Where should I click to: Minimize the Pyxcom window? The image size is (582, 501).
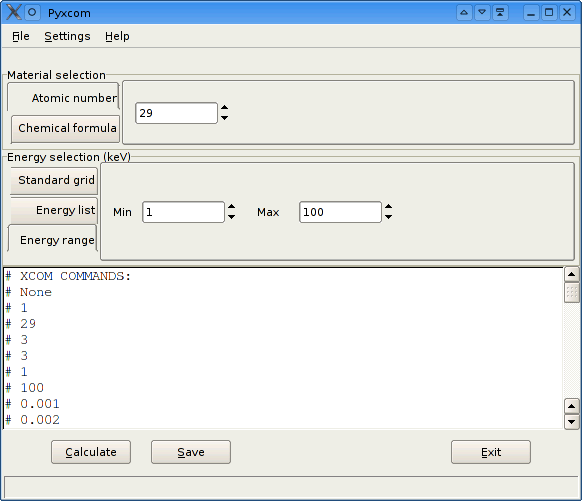(x=531, y=13)
